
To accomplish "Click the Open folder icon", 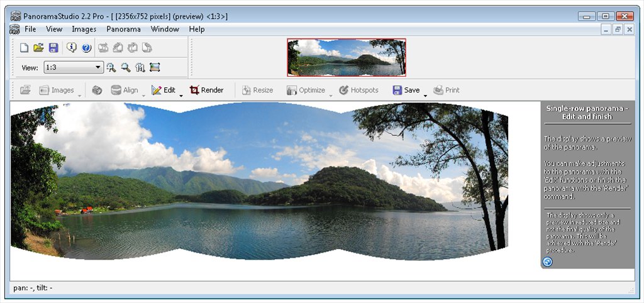I will pyautogui.click(x=38, y=48).
